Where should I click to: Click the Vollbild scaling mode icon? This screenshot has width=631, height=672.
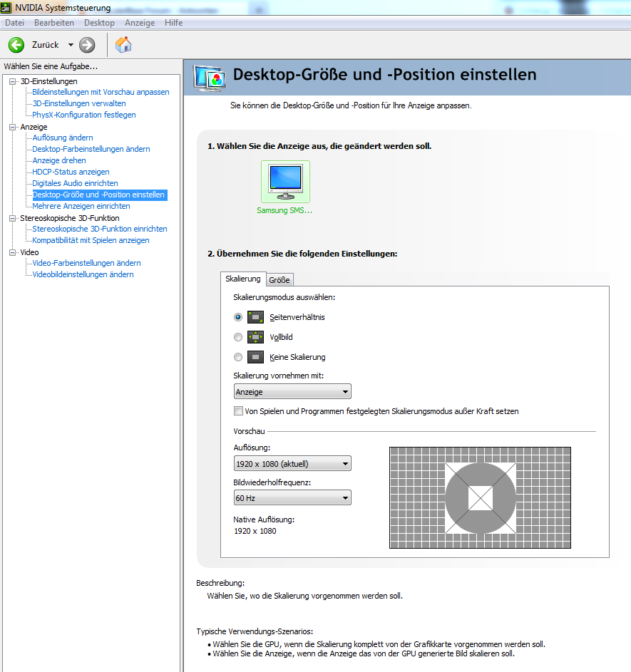coord(255,337)
